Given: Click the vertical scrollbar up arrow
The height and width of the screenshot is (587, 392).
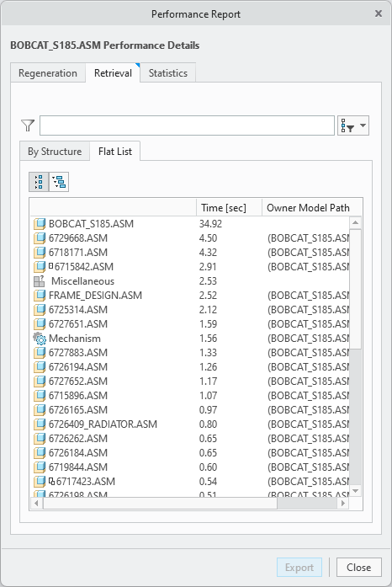Looking at the screenshot, I should pyautogui.click(x=355, y=222).
